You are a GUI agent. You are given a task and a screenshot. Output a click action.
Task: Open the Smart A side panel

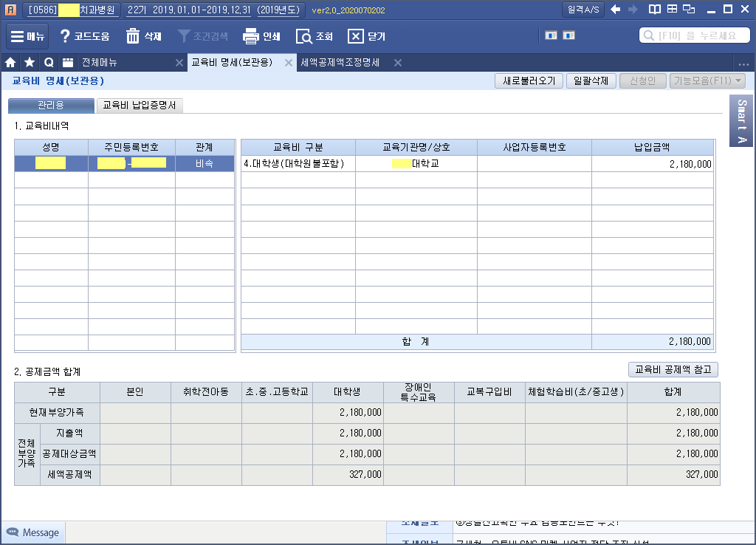click(x=742, y=121)
